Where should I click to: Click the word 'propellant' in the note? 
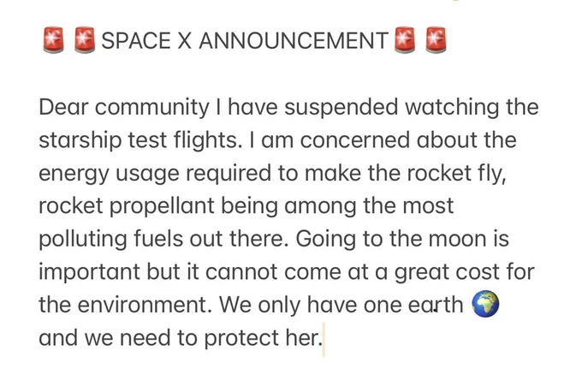pos(162,207)
